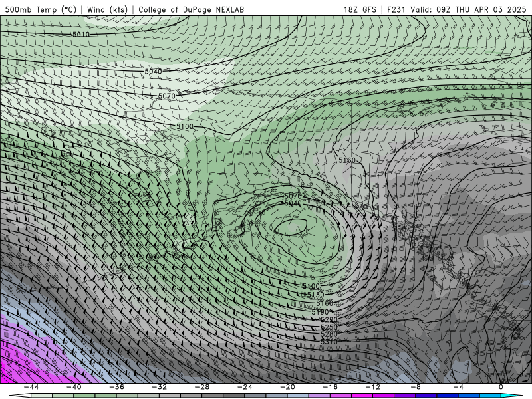Click the -24 colorbar tick label
The image size is (532, 399).
(x=245, y=387)
